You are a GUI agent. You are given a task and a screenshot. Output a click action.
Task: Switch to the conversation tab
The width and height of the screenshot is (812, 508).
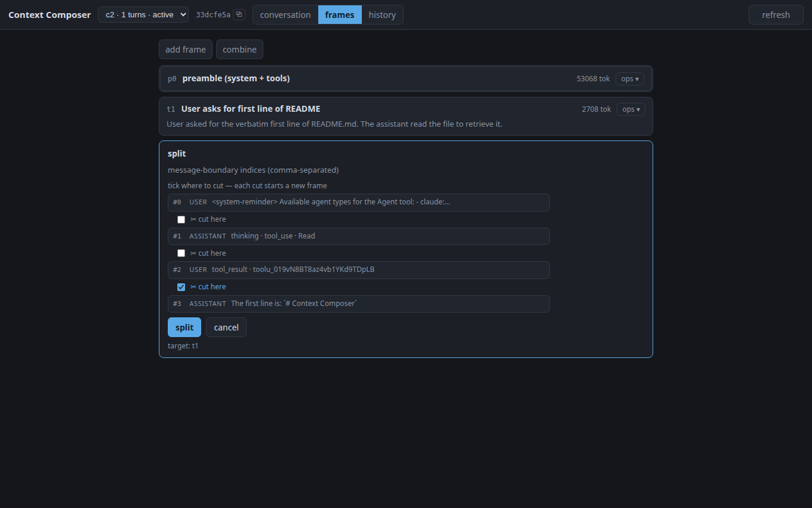click(x=285, y=15)
